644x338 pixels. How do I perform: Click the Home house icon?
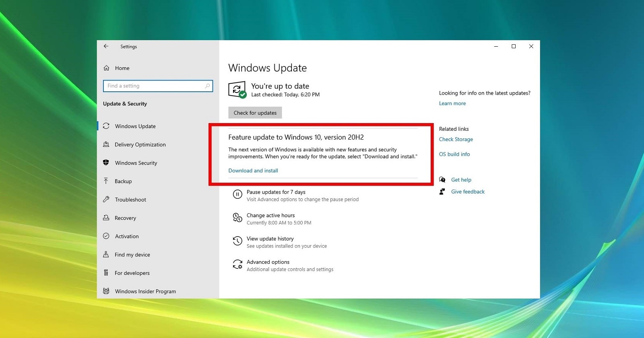coord(106,68)
